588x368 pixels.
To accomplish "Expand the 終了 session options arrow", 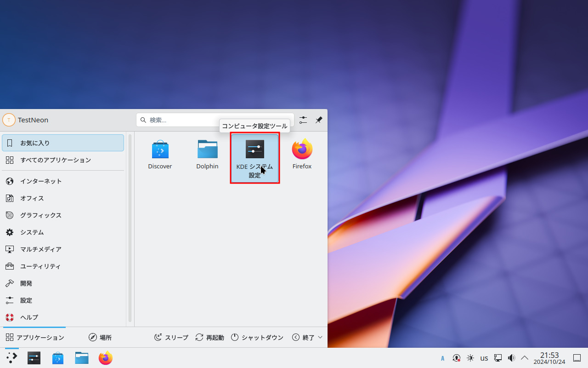I will [320, 337].
